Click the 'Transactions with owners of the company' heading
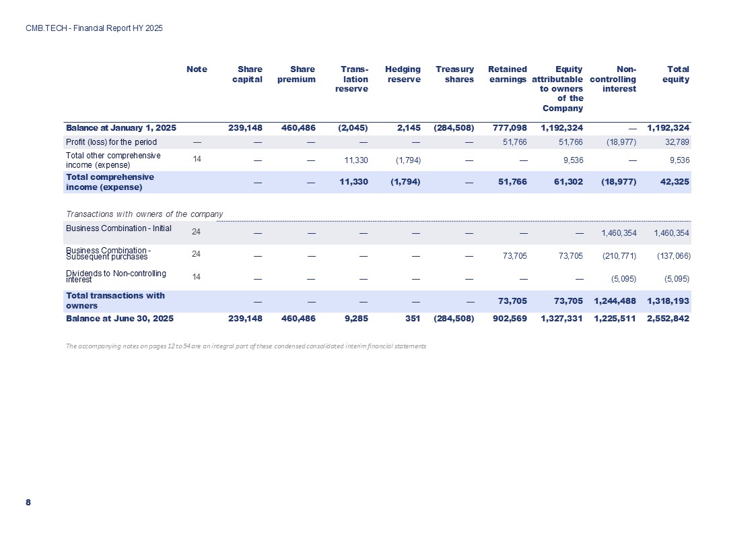This screenshot has width=756, height=537. pos(144,214)
